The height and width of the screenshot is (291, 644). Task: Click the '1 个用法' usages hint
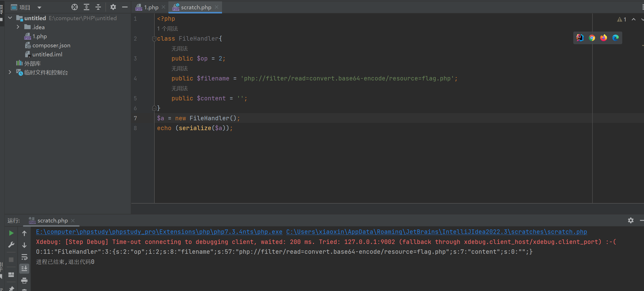pos(168,29)
